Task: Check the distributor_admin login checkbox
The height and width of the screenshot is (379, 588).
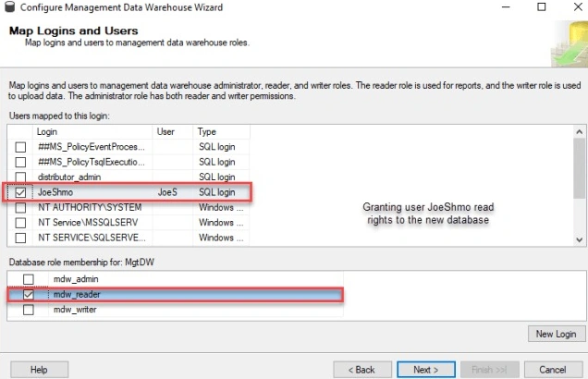Action: 20,177
